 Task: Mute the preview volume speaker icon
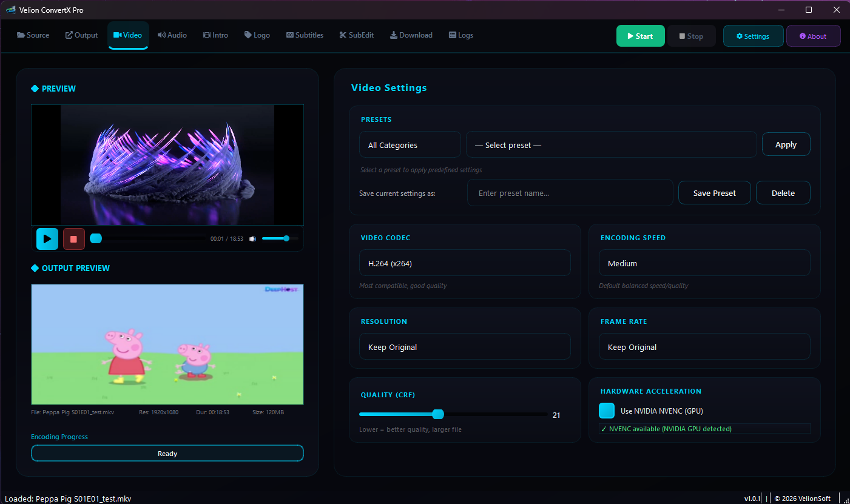click(x=252, y=239)
